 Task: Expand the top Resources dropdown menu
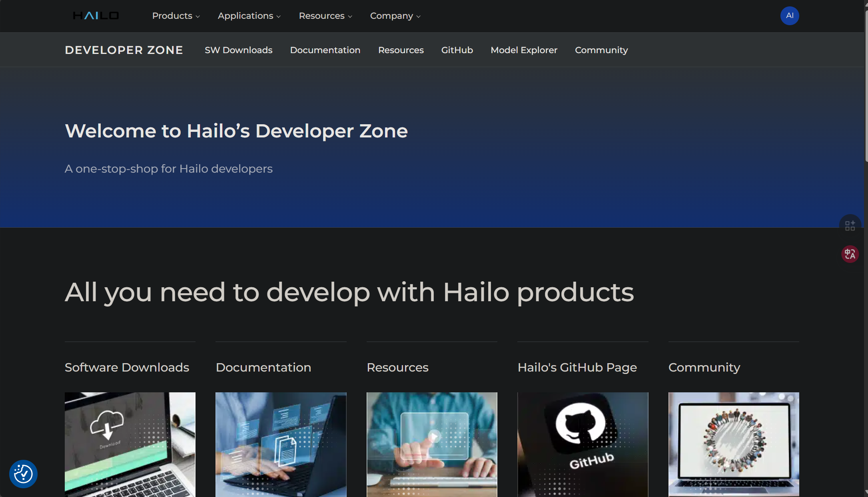tap(325, 16)
